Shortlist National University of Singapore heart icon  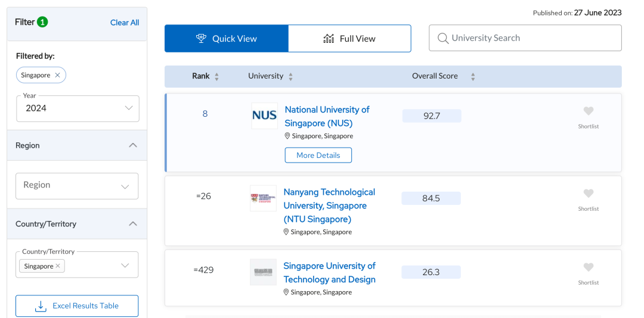[x=589, y=111]
